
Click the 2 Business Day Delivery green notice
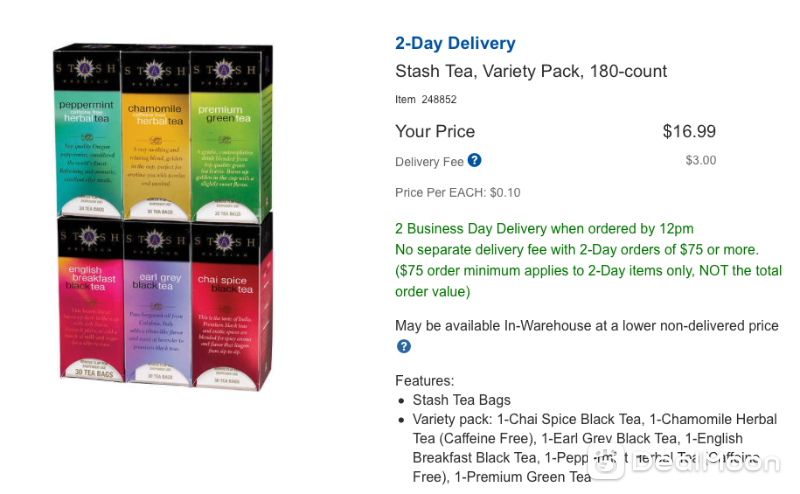(x=544, y=229)
